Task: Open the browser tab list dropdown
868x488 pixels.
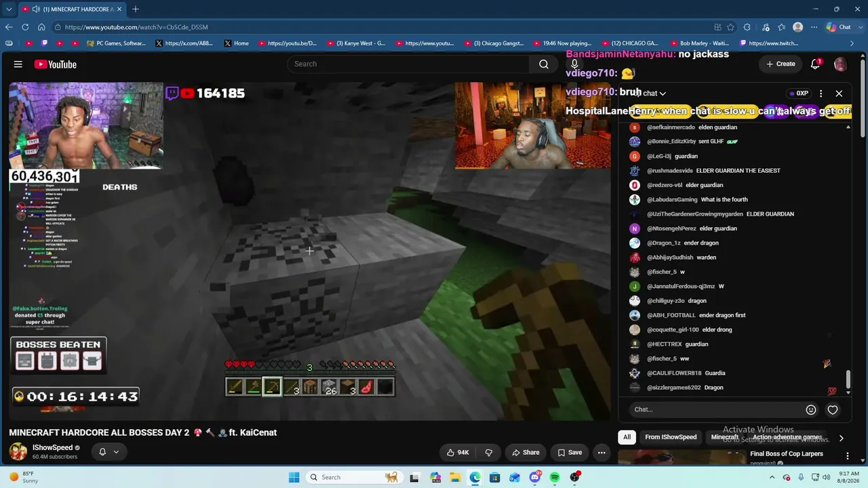Action: pos(9,9)
